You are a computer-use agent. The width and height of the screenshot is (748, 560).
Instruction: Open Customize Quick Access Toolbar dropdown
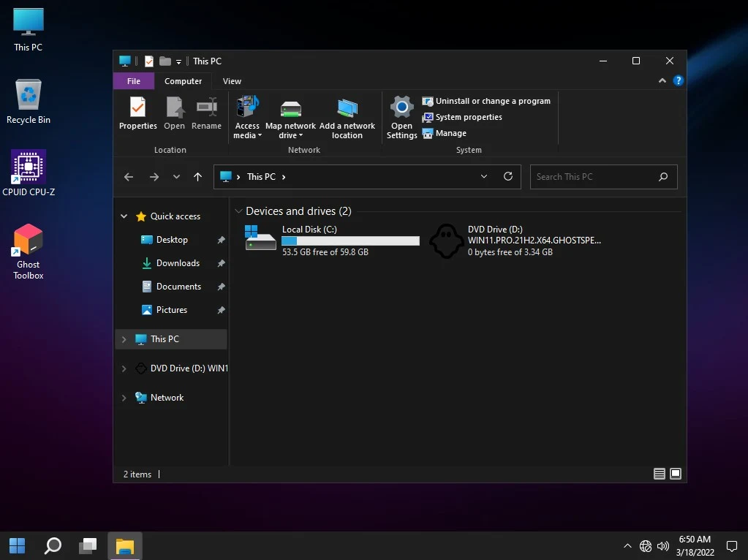[x=178, y=61]
